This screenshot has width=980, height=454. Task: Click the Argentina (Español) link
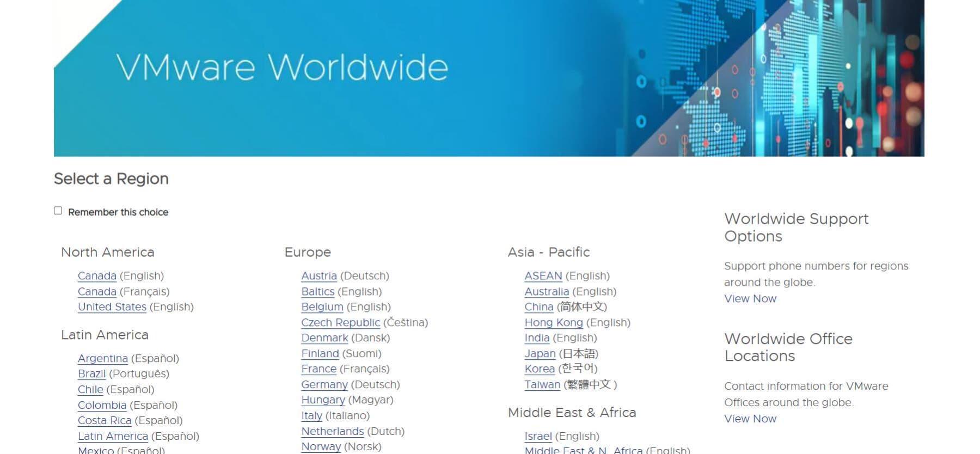(x=102, y=359)
